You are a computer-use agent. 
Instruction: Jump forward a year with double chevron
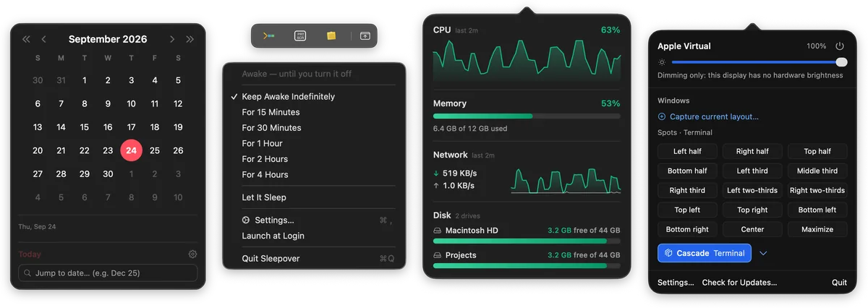(190, 39)
